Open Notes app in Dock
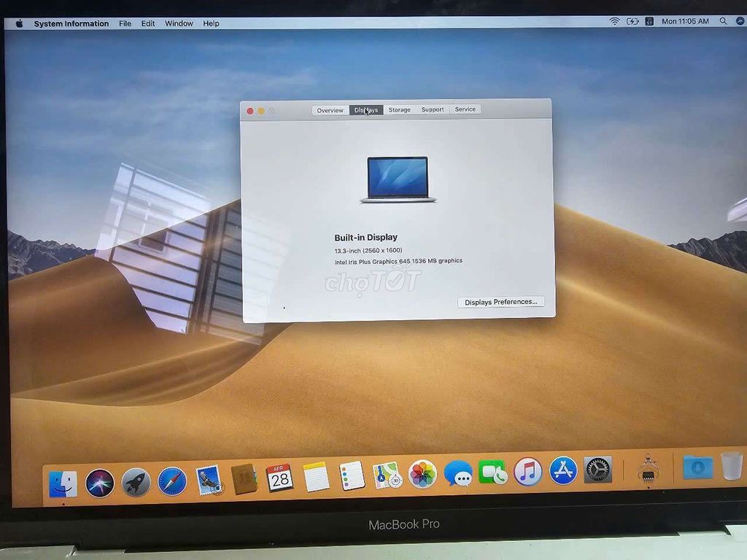 (316, 476)
